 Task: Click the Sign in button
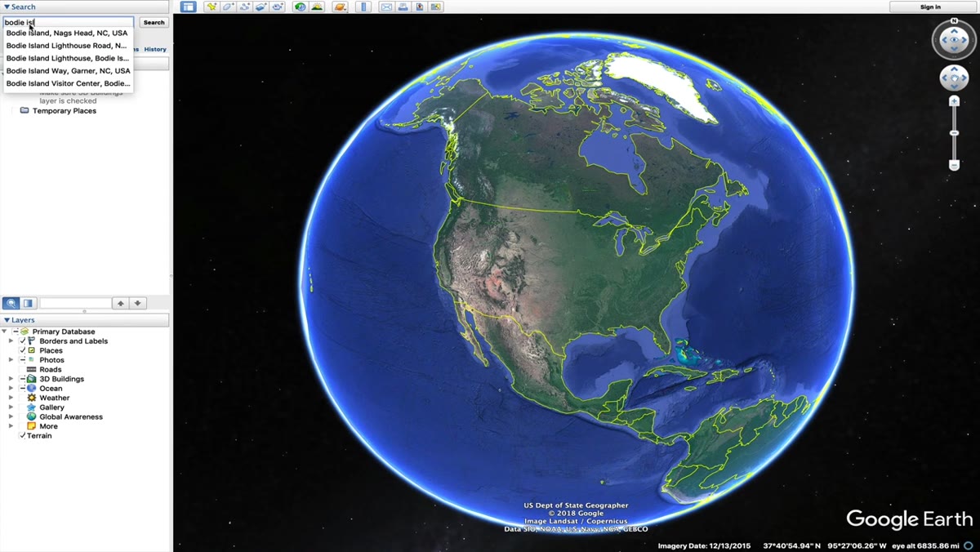tap(930, 7)
